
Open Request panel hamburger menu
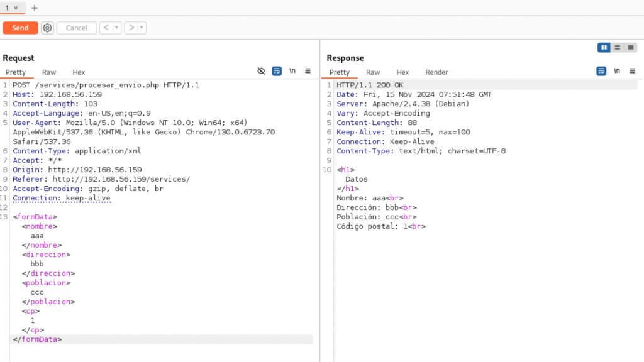coord(308,71)
